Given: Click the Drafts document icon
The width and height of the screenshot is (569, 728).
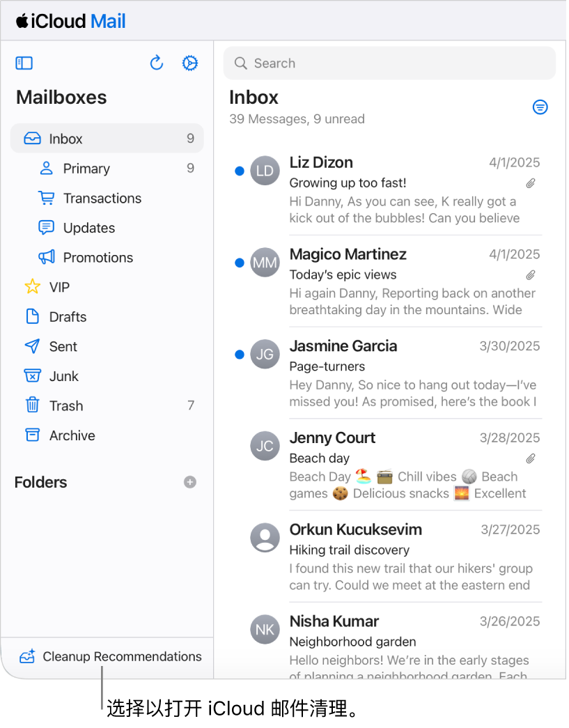Looking at the screenshot, I should [x=33, y=316].
